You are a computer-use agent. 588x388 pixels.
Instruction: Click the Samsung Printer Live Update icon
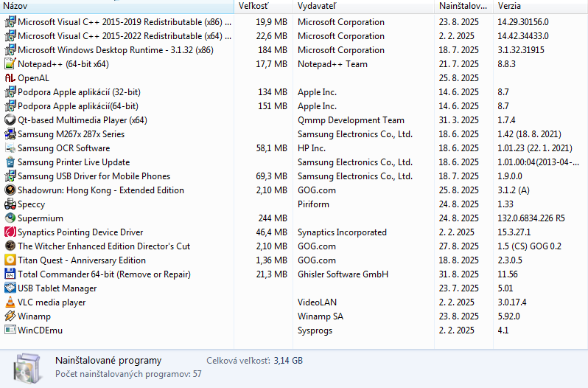pyautogui.click(x=10, y=162)
